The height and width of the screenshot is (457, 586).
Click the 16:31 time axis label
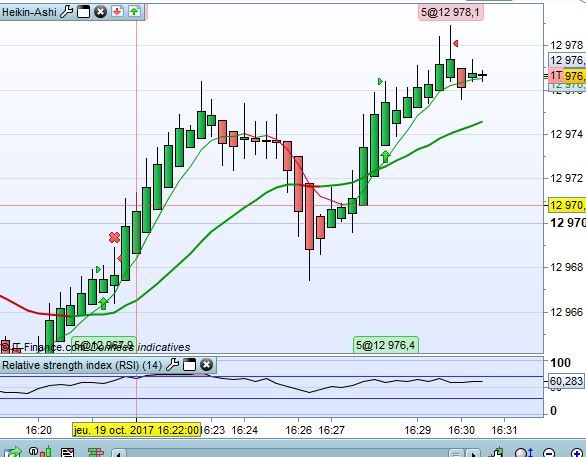[504, 430]
